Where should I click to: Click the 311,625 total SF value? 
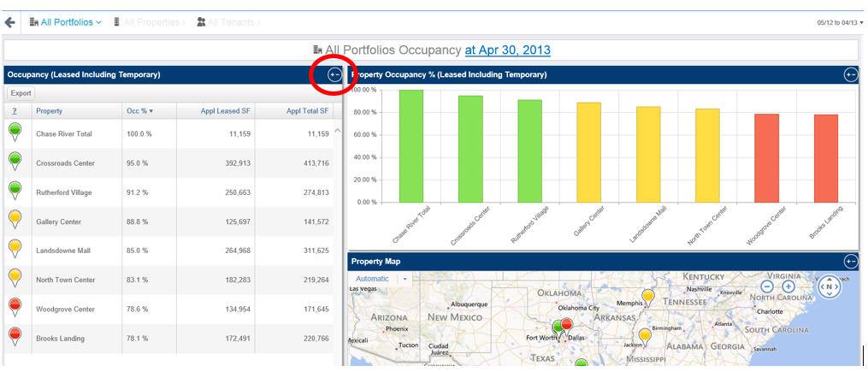click(x=315, y=251)
